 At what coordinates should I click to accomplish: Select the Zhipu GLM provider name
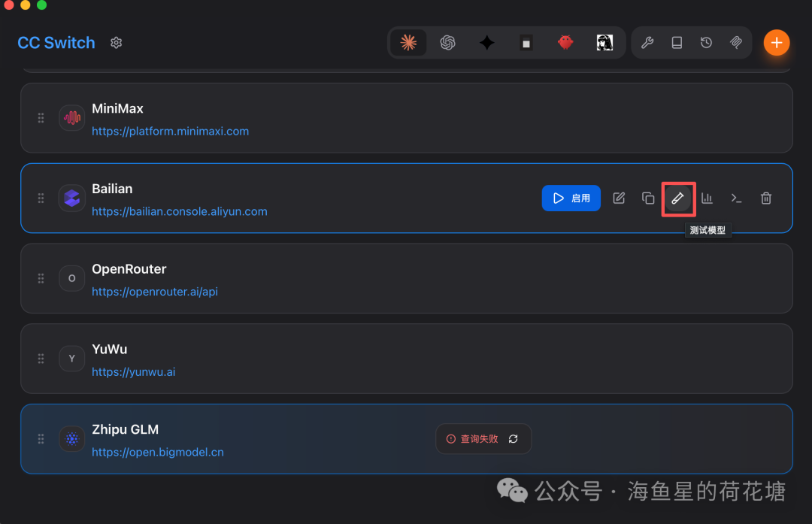click(x=126, y=430)
